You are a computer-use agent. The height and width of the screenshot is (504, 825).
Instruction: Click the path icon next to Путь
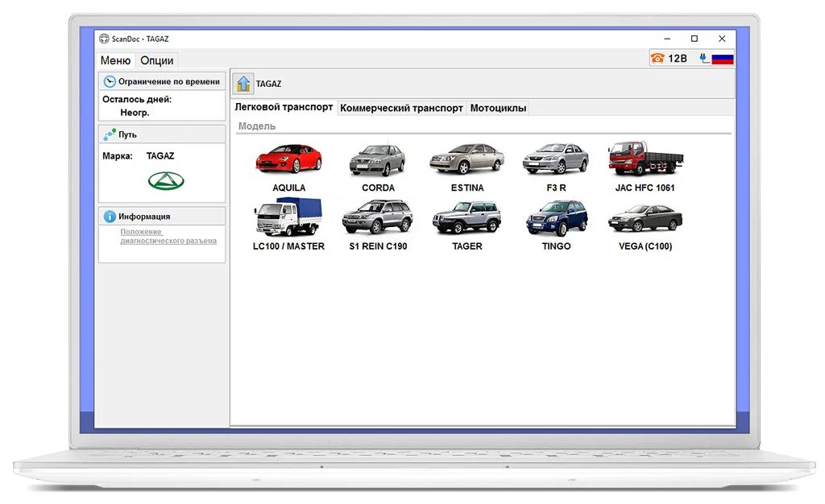(x=110, y=134)
